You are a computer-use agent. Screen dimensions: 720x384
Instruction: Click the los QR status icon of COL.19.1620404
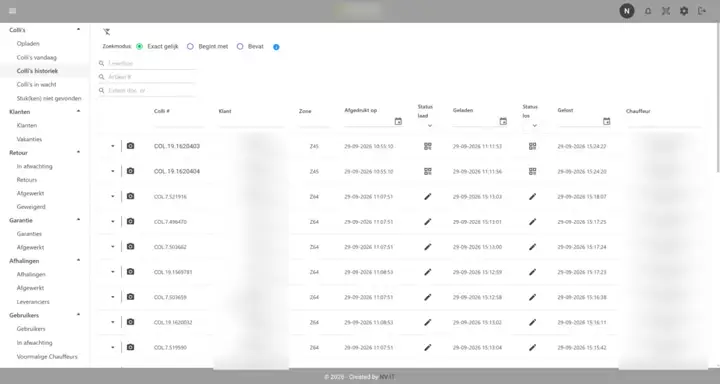click(533, 171)
